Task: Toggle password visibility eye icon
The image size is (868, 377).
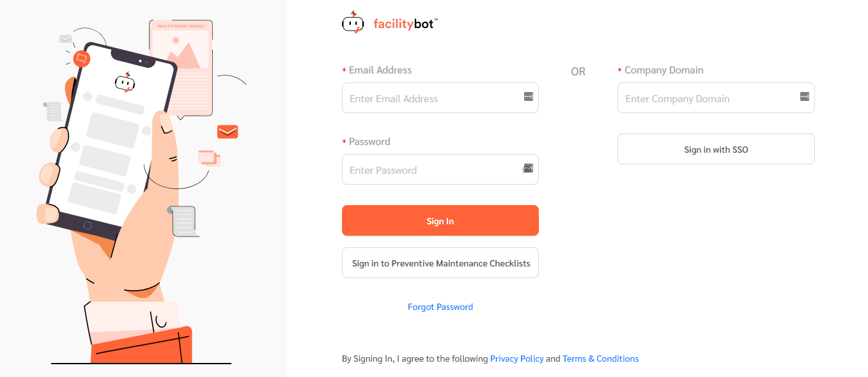Action: [x=527, y=169]
